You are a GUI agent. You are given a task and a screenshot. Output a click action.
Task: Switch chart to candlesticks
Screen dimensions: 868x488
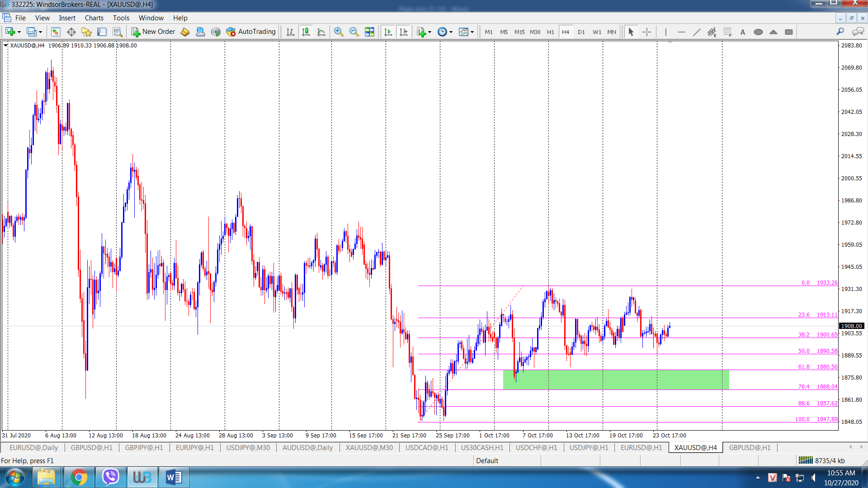pyautogui.click(x=306, y=32)
